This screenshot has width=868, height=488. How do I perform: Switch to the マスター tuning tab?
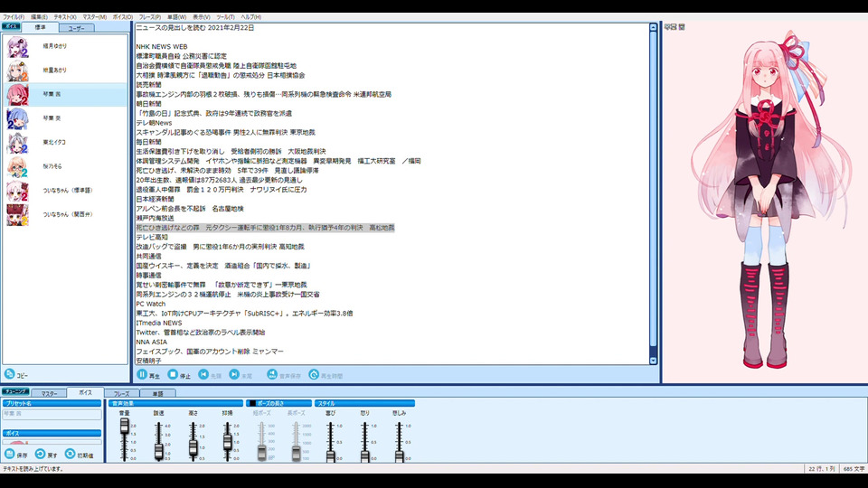tap(49, 393)
